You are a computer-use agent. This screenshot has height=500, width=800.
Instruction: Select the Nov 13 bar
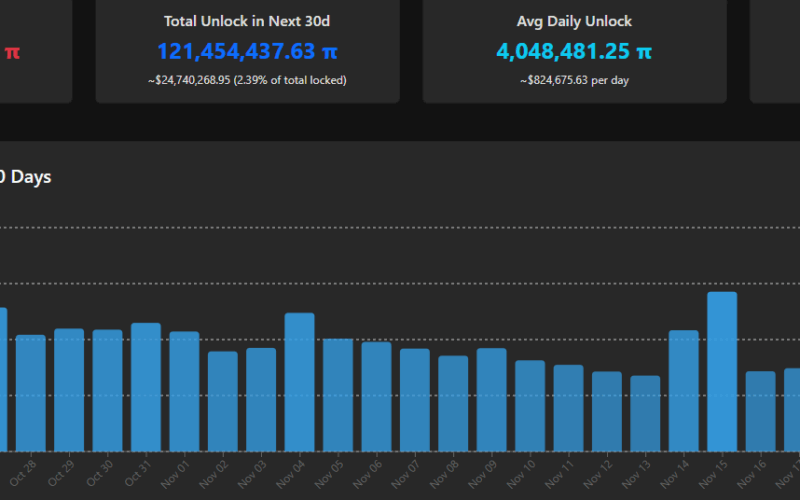click(645, 414)
